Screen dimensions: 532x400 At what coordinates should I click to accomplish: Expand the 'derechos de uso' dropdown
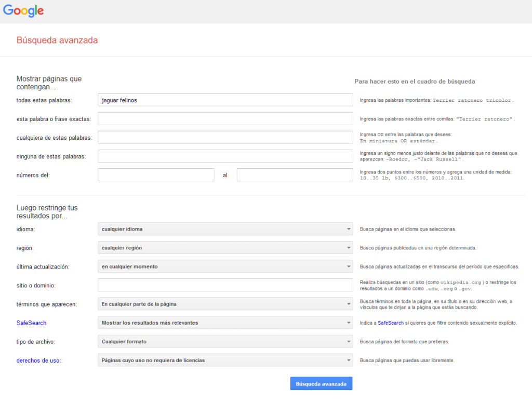tap(225, 360)
